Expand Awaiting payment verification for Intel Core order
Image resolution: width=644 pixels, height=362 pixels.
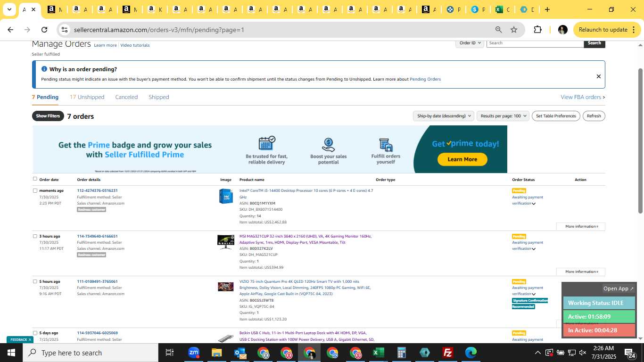tap(534, 204)
